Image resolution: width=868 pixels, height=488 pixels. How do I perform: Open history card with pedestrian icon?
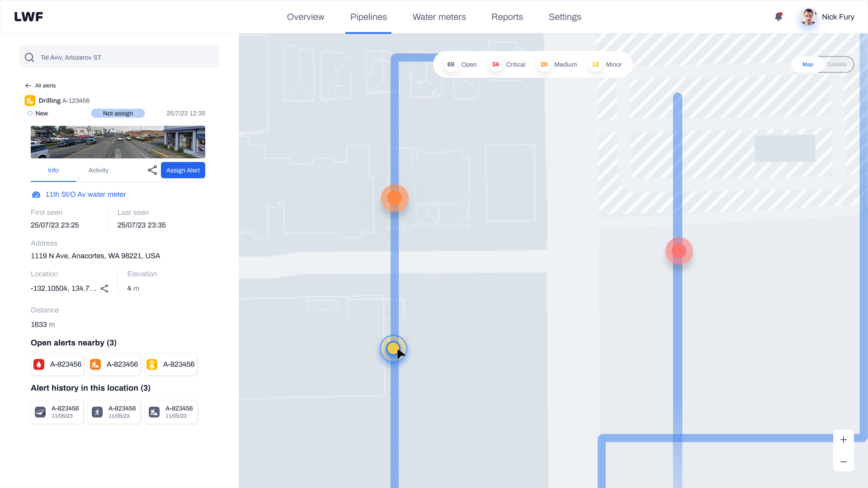pyautogui.click(x=114, y=412)
